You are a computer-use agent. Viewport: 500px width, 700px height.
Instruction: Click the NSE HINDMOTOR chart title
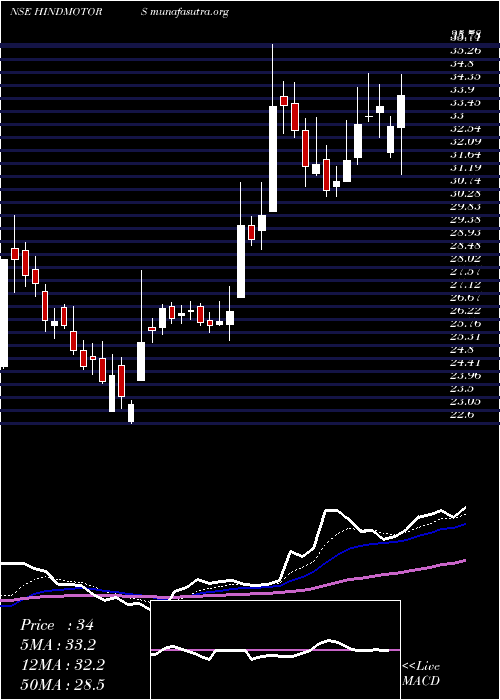tap(56, 12)
